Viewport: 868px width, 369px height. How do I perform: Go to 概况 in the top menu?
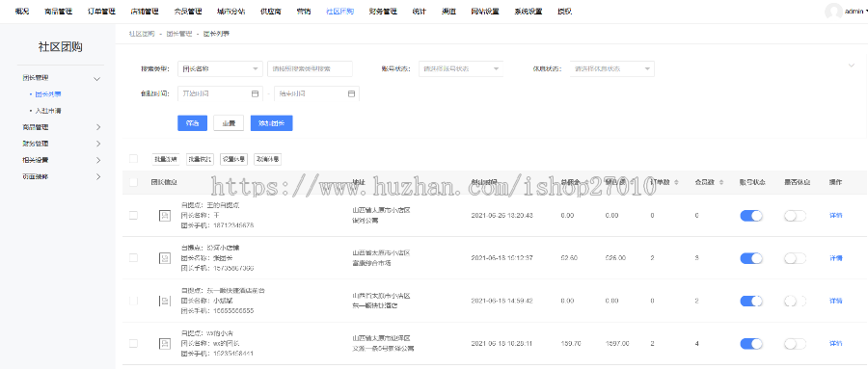click(21, 11)
